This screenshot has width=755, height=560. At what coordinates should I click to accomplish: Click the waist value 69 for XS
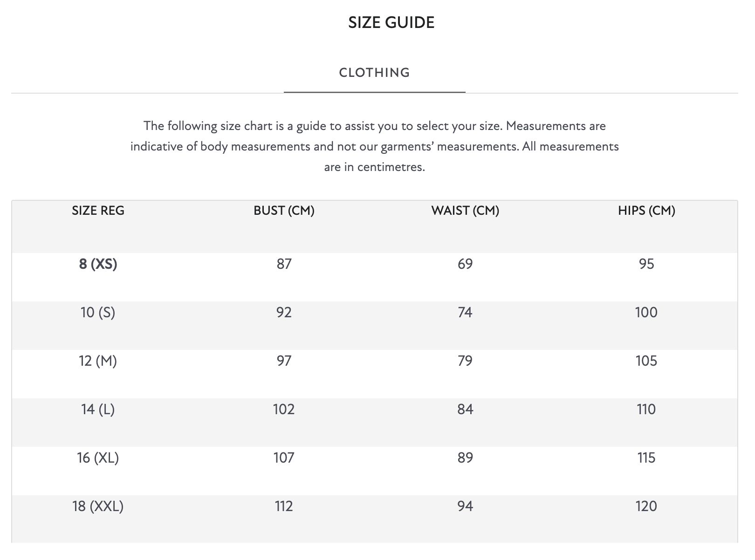465,264
